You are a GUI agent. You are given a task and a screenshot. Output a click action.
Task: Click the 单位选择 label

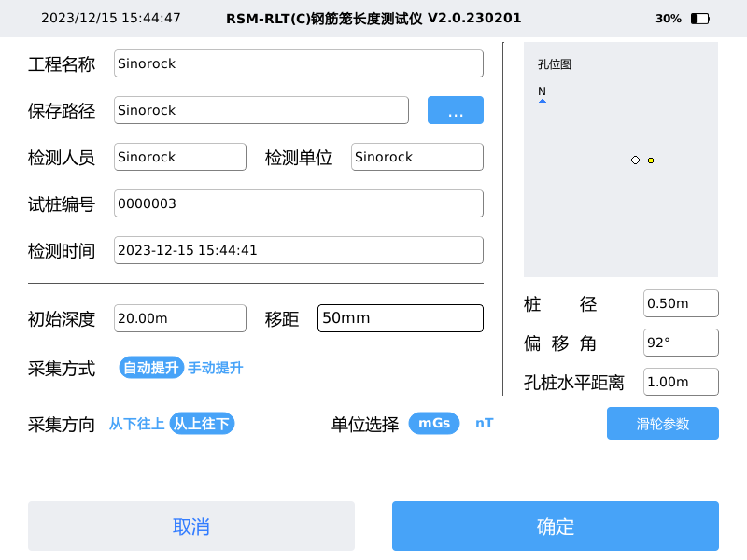pyautogui.click(x=365, y=424)
